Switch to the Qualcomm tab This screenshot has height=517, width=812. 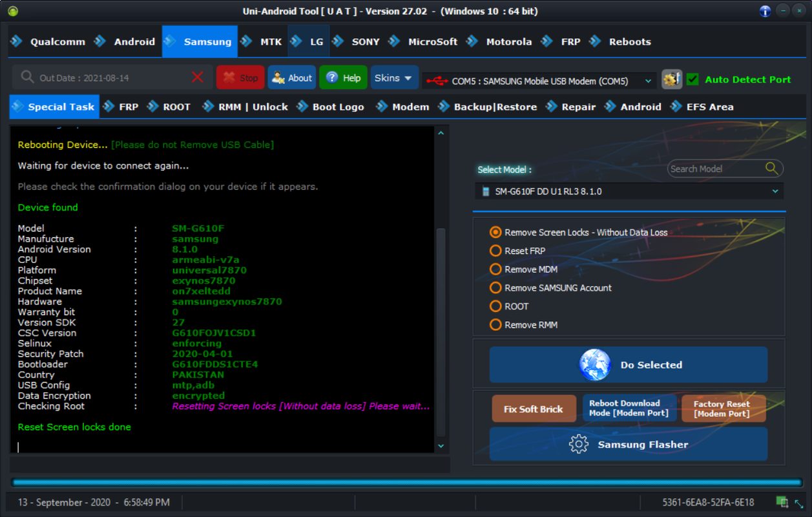(x=49, y=41)
